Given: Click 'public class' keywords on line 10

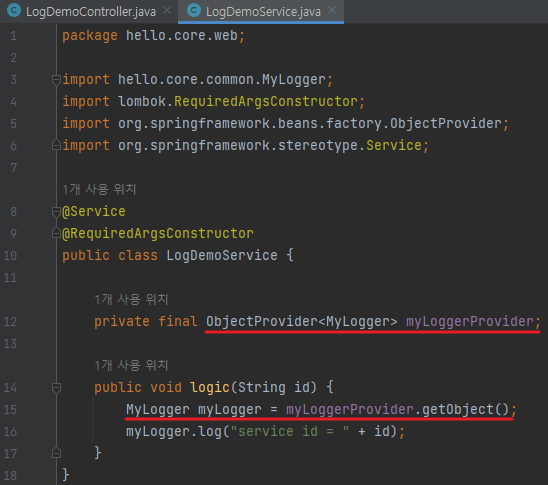Looking at the screenshot, I should pyautogui.click(x=110, y=255).
